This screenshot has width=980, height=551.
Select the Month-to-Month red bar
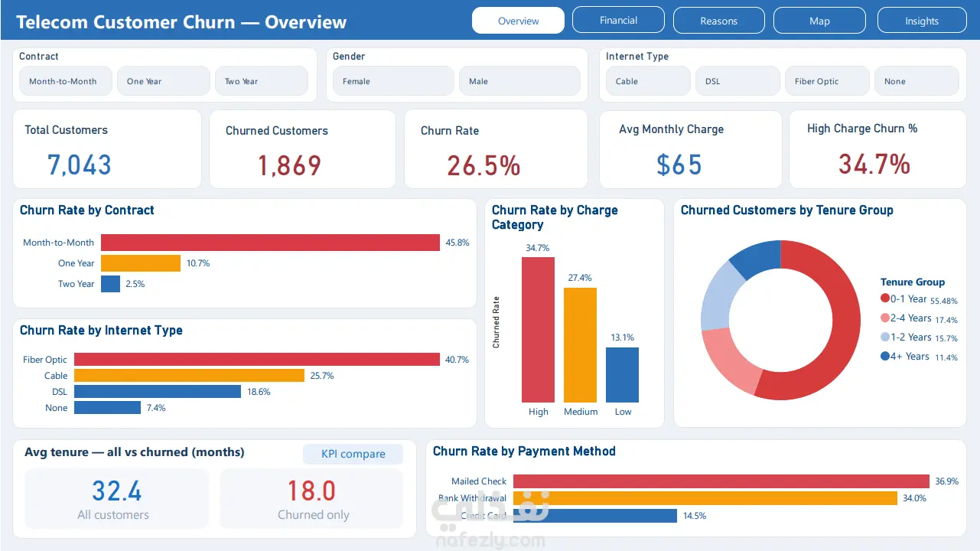click(x=271, y=243)
